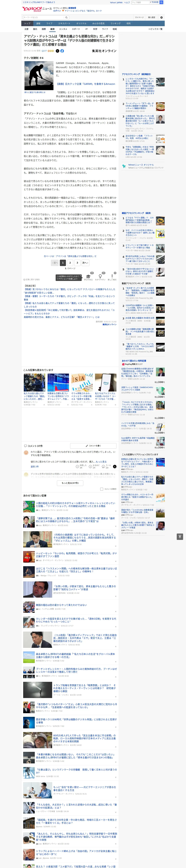Open トピックス一覧 link

click(x=155, y=29)
